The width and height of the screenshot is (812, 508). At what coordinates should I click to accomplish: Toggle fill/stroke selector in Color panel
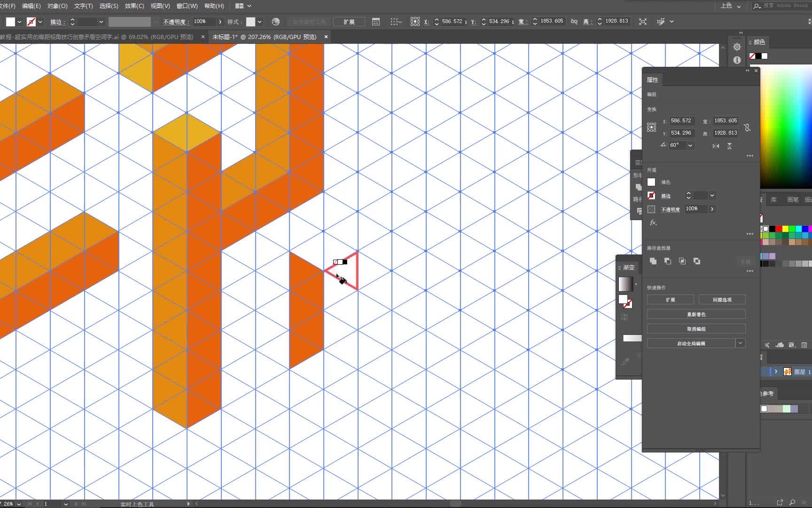758,56
